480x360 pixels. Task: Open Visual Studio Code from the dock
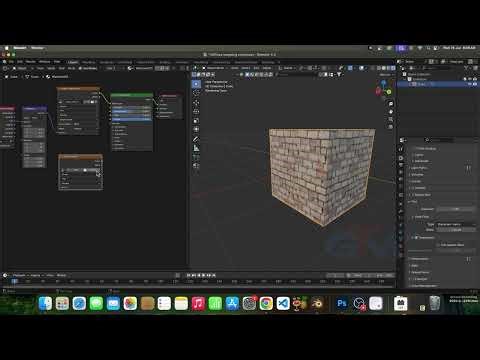(283, 304)
